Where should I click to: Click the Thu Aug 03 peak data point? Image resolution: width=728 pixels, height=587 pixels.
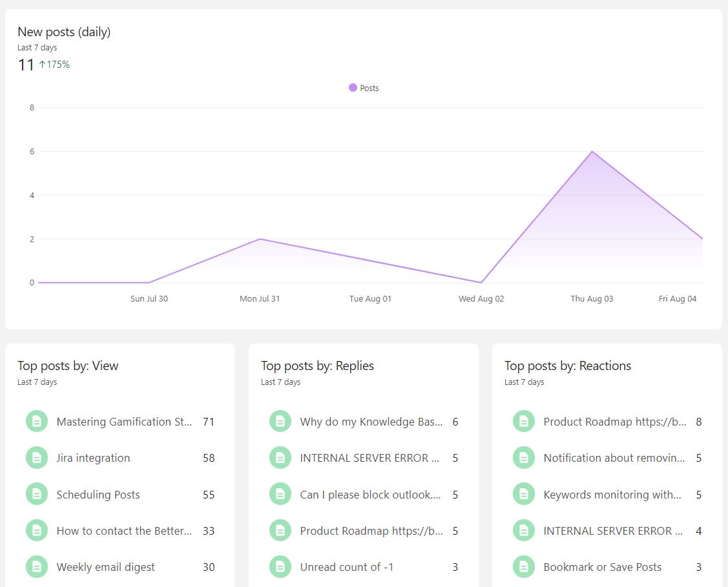click(592, 152)
